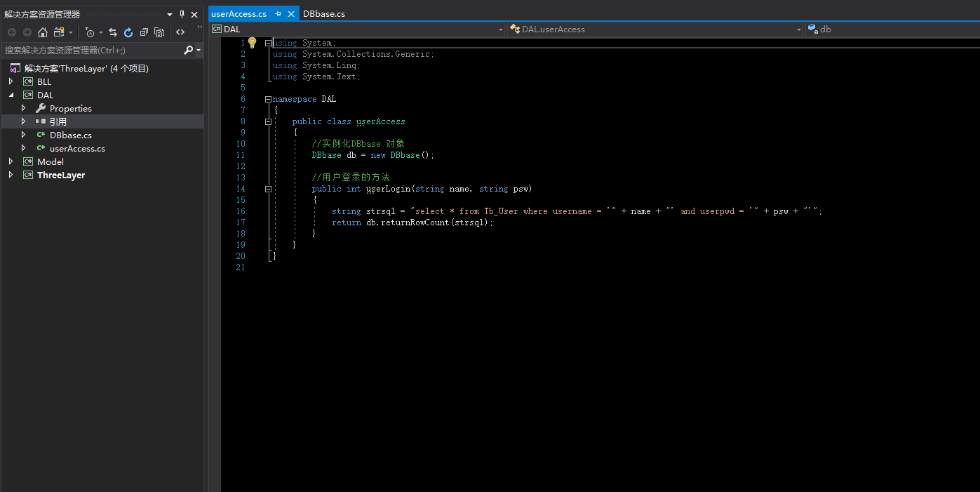Open the search options dropdown arrow
The image size is (980, 492).
199,51
